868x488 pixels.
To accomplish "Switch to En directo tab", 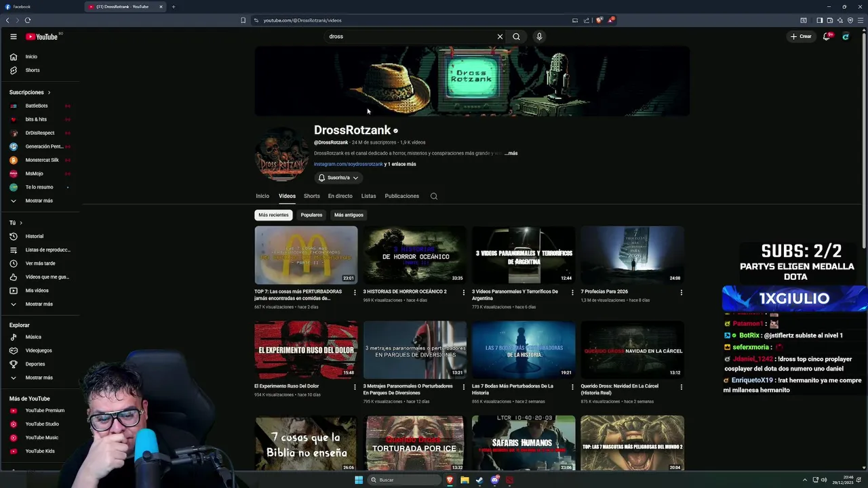I will click(x=340, y=196).
